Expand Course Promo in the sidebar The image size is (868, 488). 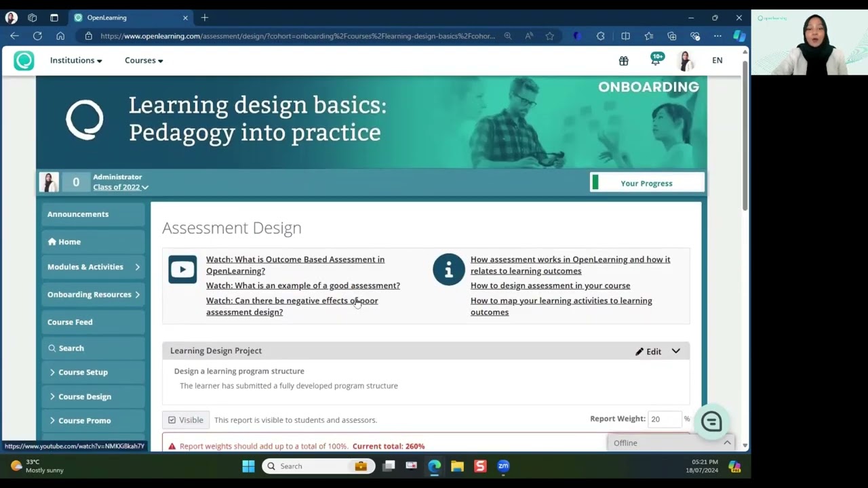94,420
